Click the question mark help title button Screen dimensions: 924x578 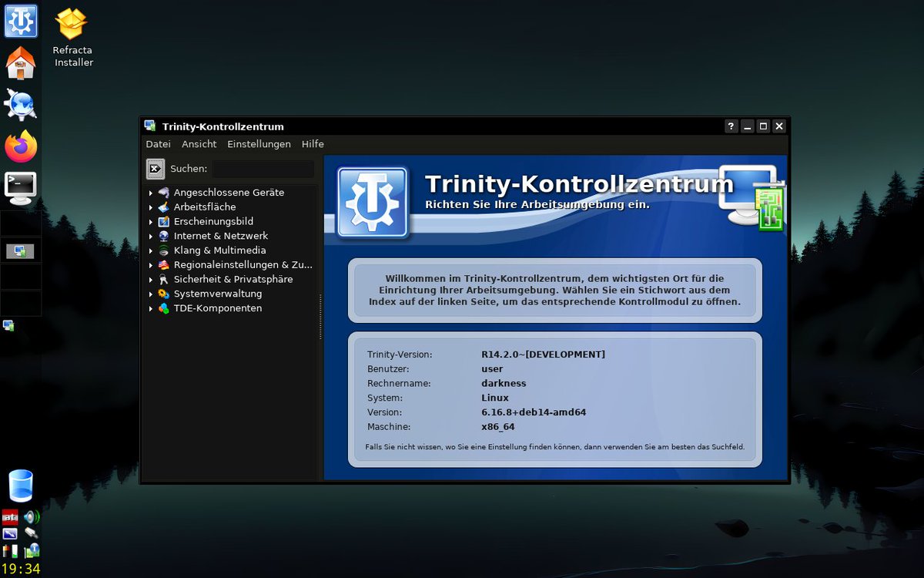click(731, 126)
